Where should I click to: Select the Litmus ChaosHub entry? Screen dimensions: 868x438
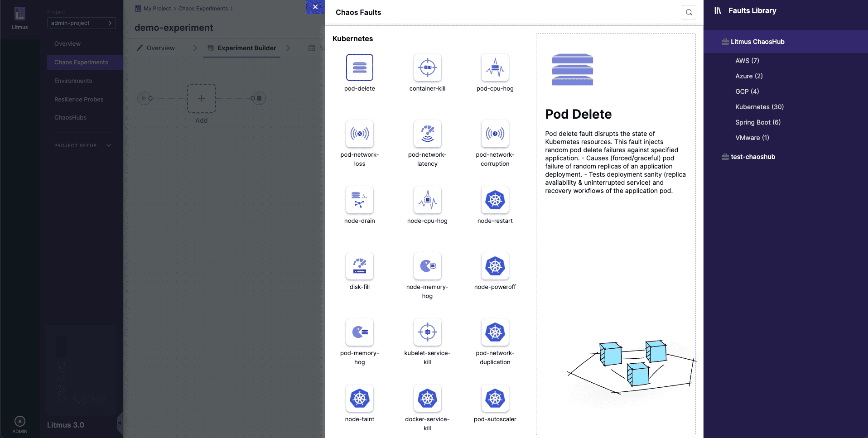786,42
